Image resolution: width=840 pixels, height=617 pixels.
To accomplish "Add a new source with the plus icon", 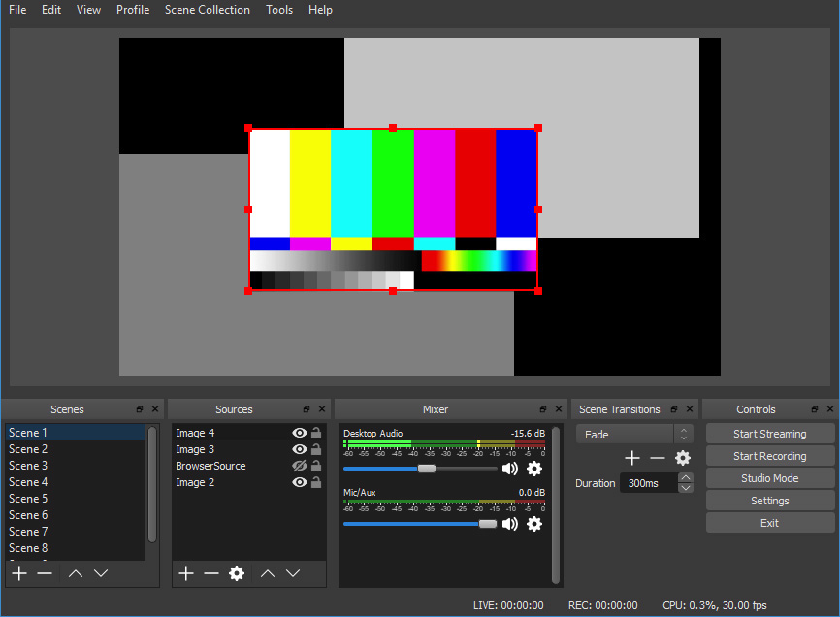I will pos(186,573).
